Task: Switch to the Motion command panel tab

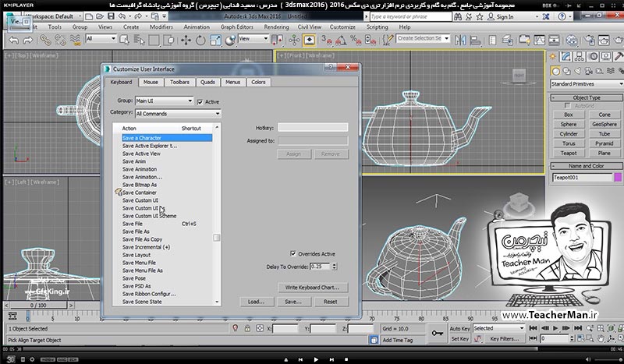Action: [594, 56]
